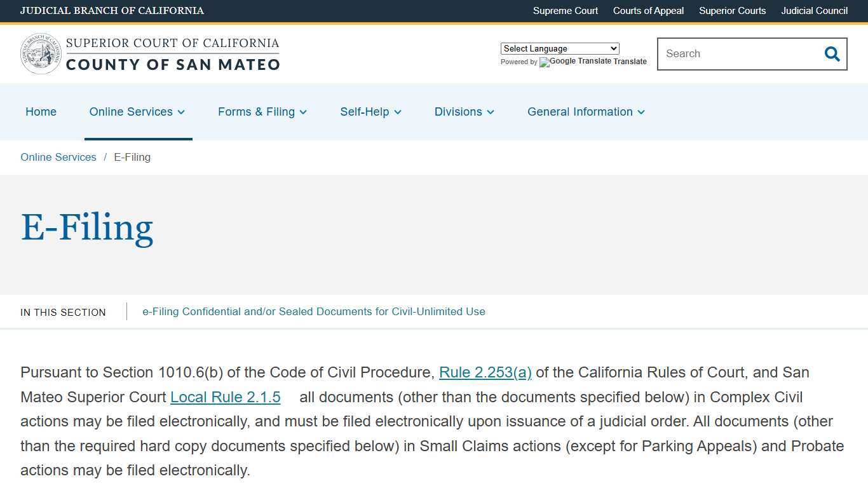868x488 pixels.
Task: Click the County of San Mateo header text
Action: pyautogui.click(x=173, y=64)
